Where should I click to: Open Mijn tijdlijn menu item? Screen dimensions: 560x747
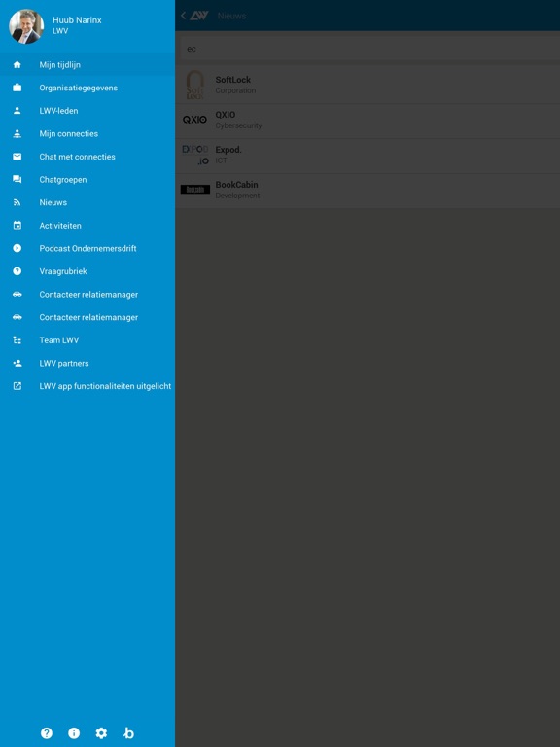tap(87, 65)
